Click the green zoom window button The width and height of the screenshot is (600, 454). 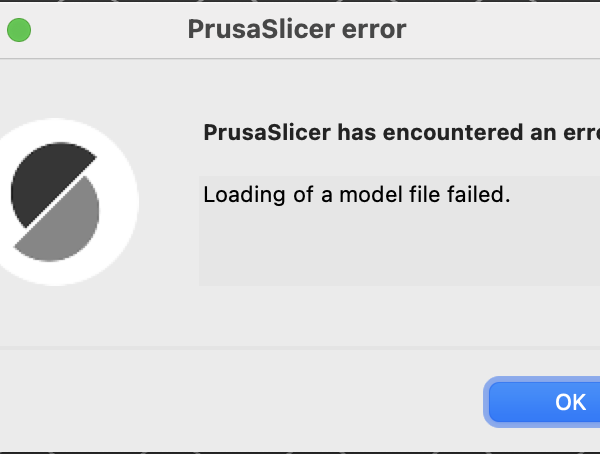point(19,30)
